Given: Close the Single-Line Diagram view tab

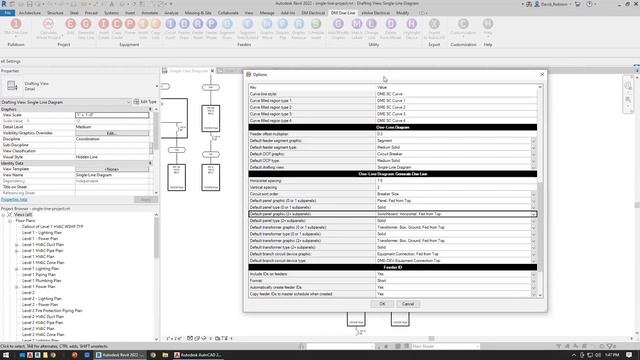Looking at the screenshot, I should [x=212, y=71].
